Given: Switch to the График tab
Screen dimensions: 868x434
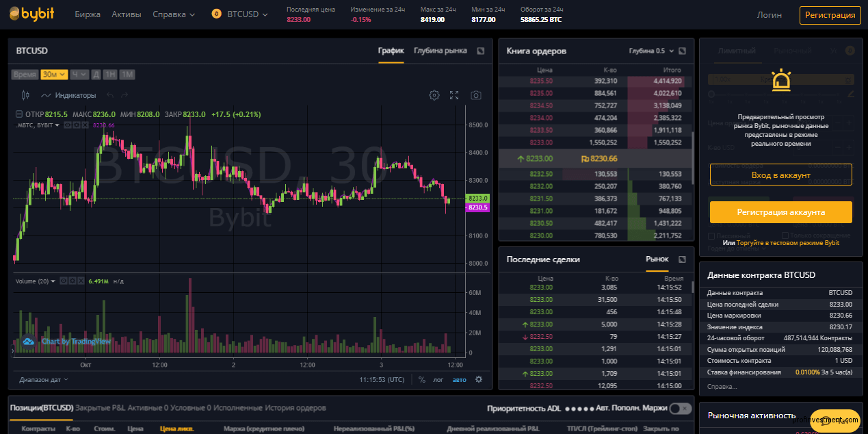Looking at the screenshot, I should tap(391, 51).
